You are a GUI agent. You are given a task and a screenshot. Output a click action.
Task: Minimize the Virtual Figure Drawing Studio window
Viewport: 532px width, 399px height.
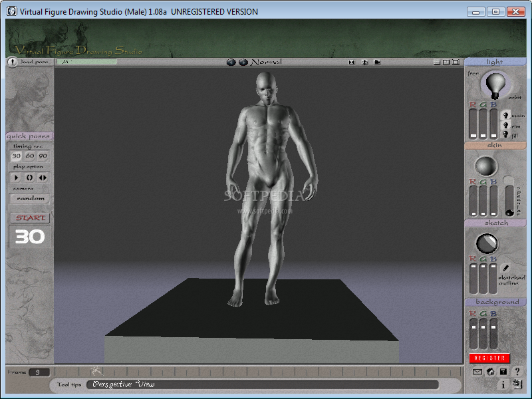click(x=475, y=12)
